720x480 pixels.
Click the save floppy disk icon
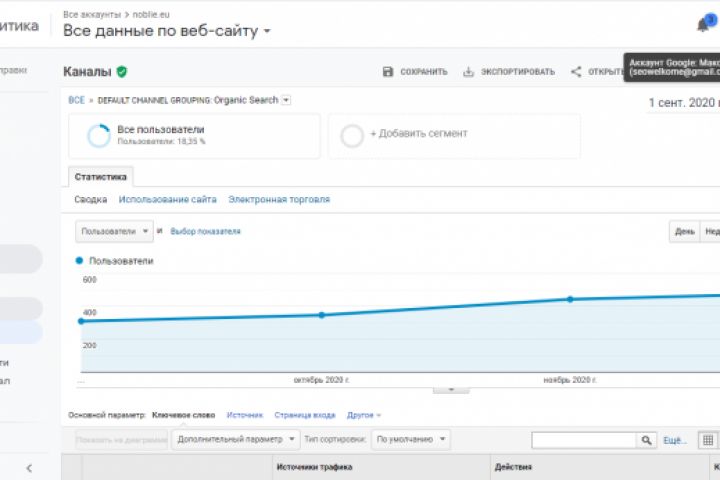(x=388, y=72)
